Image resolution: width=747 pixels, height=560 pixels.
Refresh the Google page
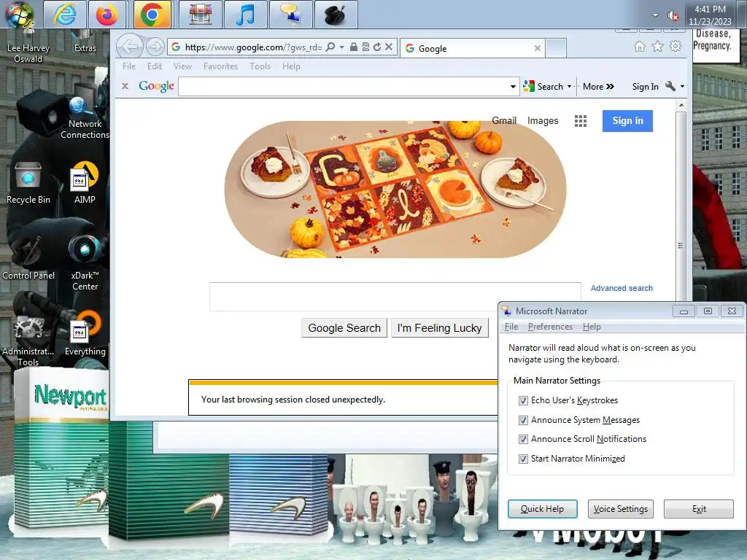(377, 47)
